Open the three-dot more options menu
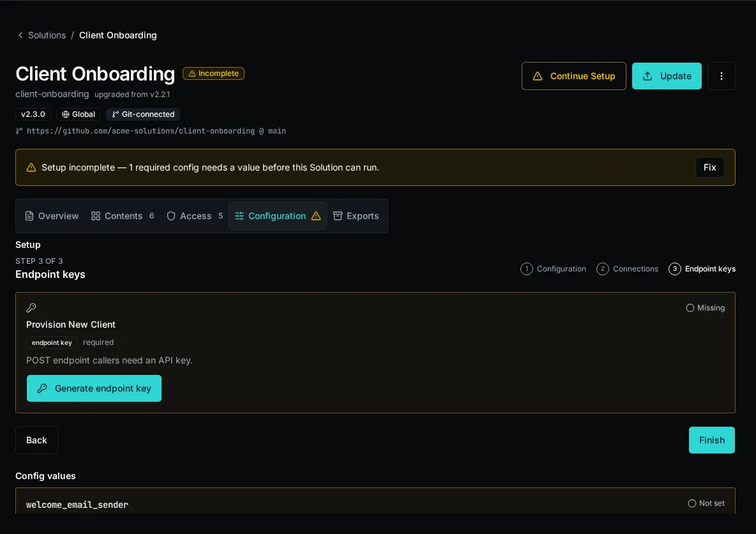This screenshot has height=534, width=756. [x=722, y=76]
